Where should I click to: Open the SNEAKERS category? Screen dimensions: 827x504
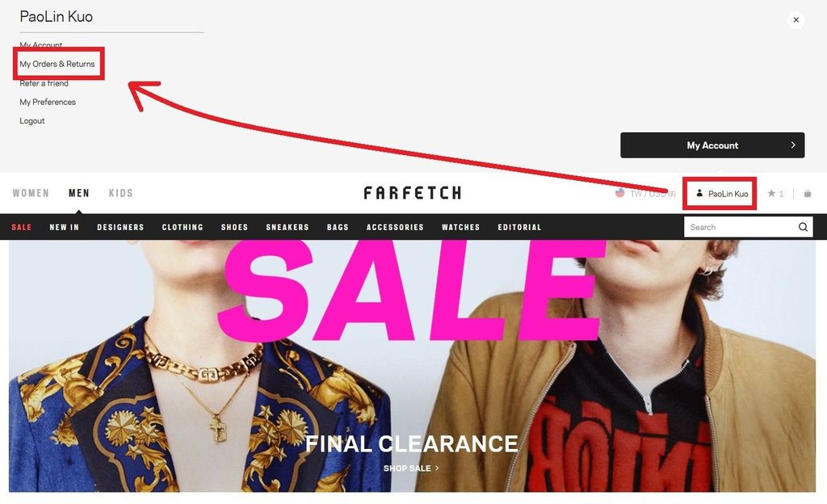click(x=288, y=227)
